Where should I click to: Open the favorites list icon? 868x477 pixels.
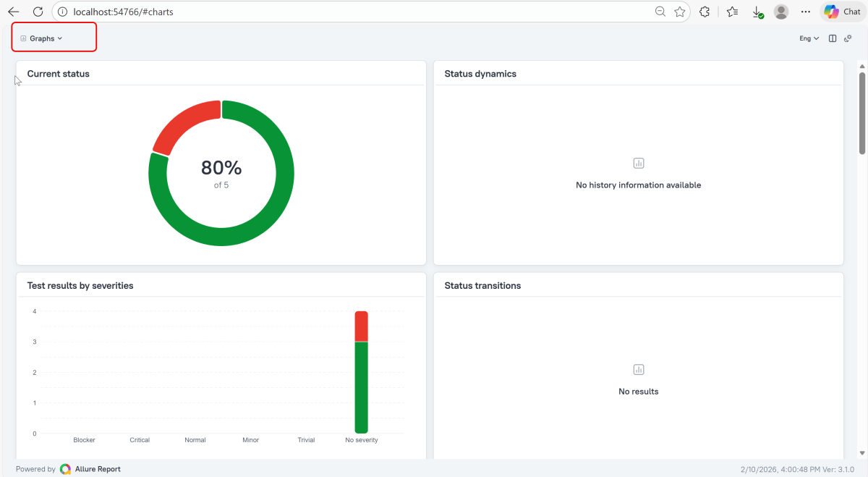point(732,12)
